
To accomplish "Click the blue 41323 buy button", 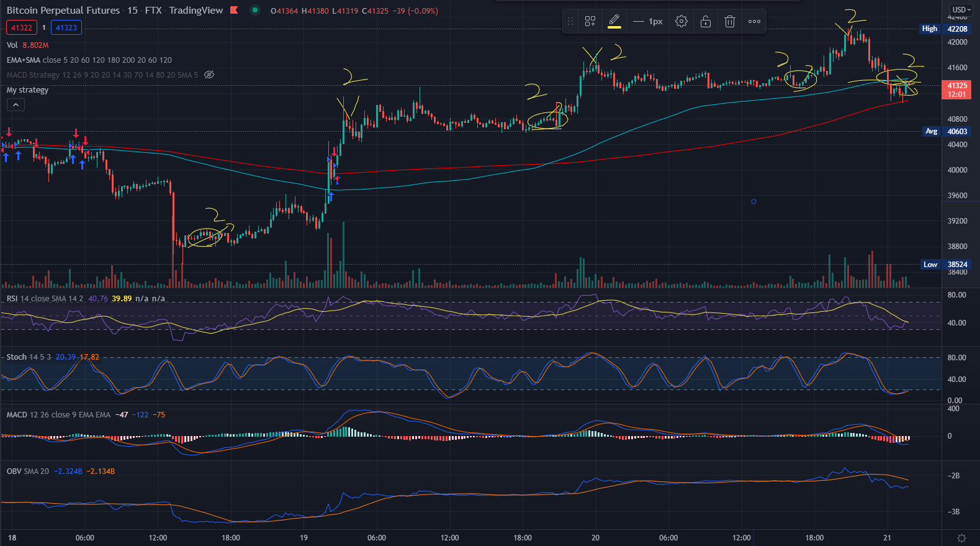I will click(66, 28).
